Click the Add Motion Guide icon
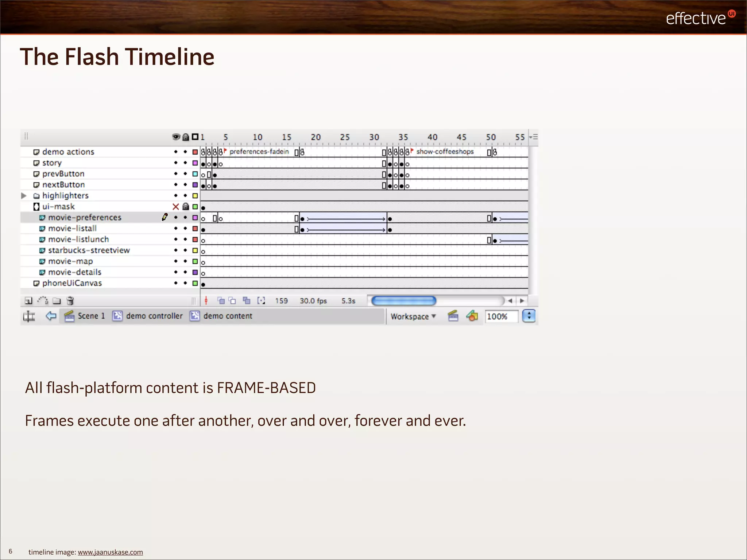This screenshot has height=560, width=747. coord(43,300)
